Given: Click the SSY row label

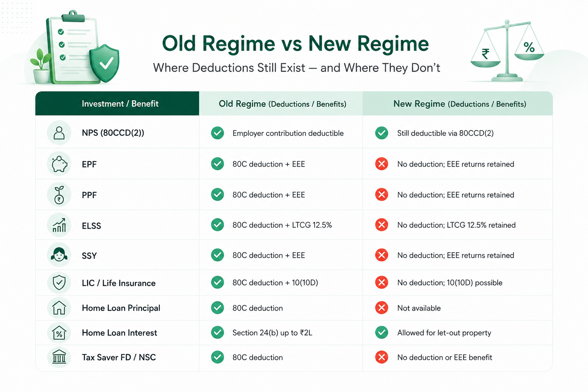Looking at the screenshot, I should click(x=89, y=256).
